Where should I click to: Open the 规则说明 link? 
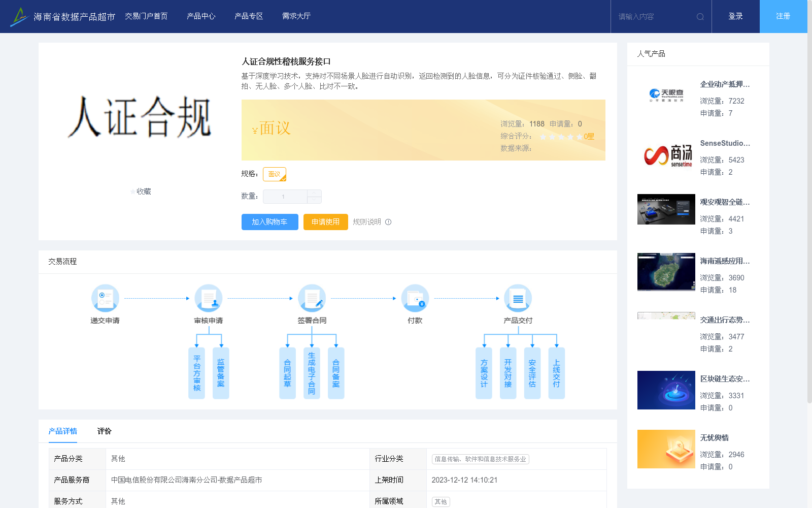pos(367,222)
